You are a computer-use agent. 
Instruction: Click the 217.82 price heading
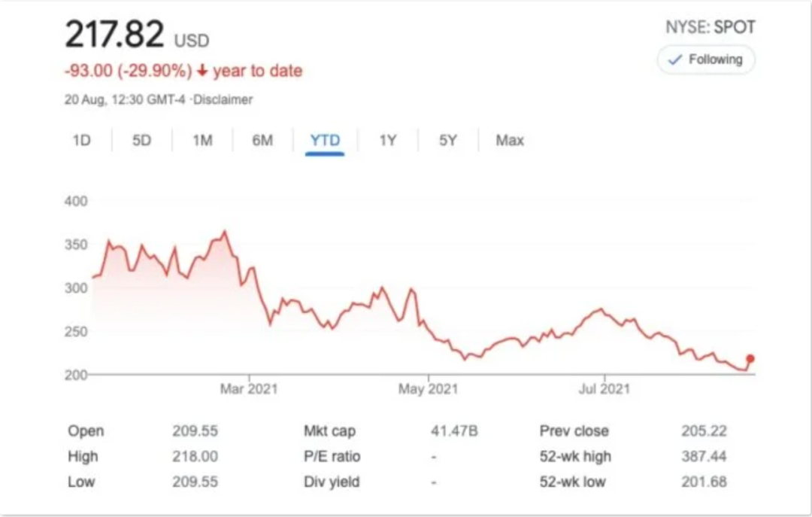tap(114, 35)
